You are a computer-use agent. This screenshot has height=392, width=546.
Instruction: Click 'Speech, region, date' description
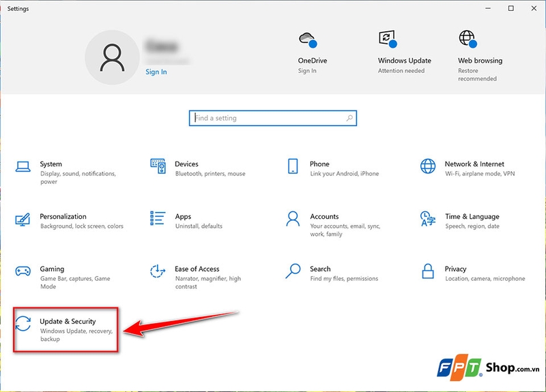(472, 226)
